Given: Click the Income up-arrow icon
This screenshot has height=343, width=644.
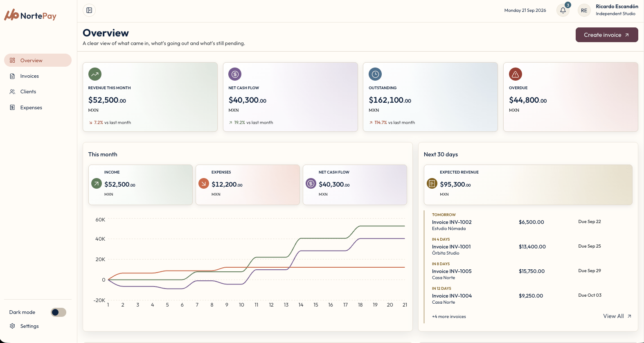Looking at the screenshot, I should [x=96, y=183].
